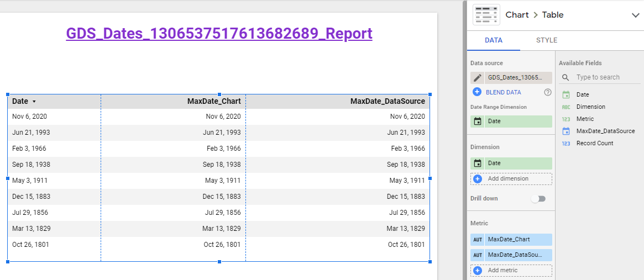Select the Dimension available field
644x280 pixels.
pos(590,107)
